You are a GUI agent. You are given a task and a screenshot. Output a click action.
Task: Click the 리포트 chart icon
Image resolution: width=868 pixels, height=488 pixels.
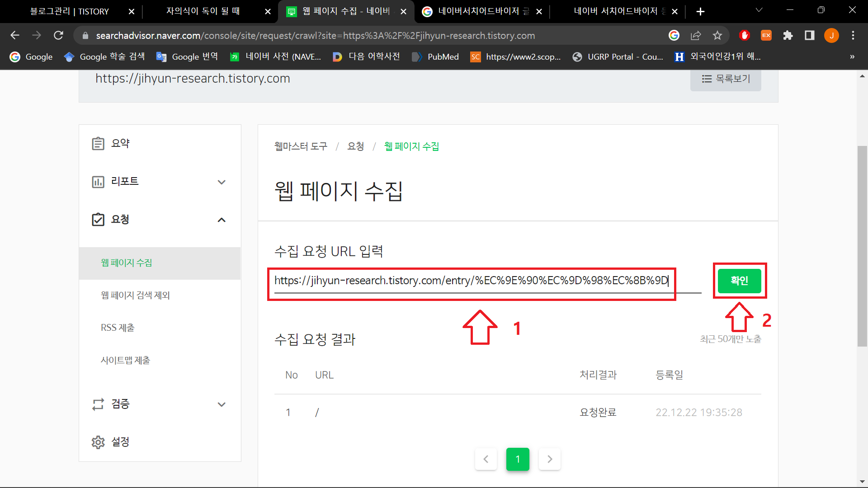98,182
